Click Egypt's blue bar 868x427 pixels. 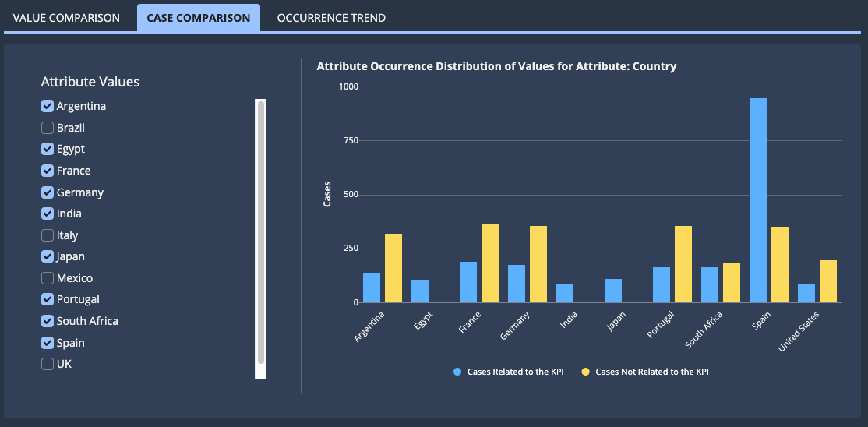[x=420, y=291]
